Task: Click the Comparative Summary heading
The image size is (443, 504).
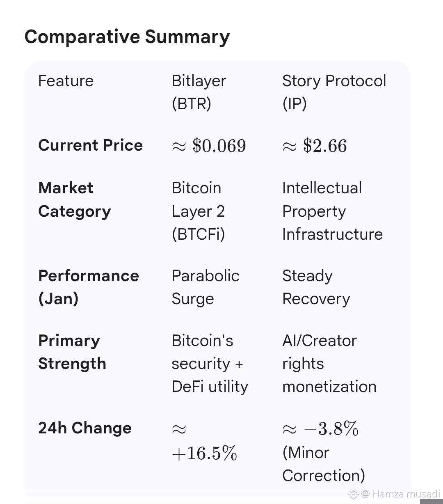Action: coord(127,37)
